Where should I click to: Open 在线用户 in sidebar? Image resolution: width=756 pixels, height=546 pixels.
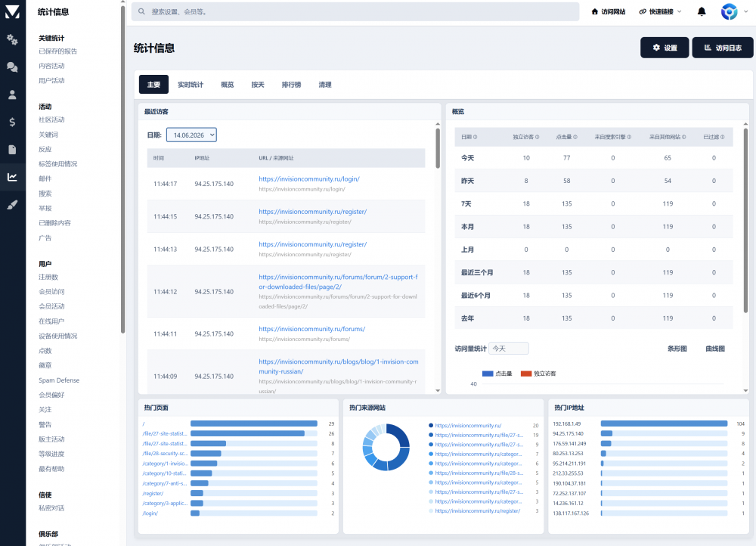[x=51, y=321]
